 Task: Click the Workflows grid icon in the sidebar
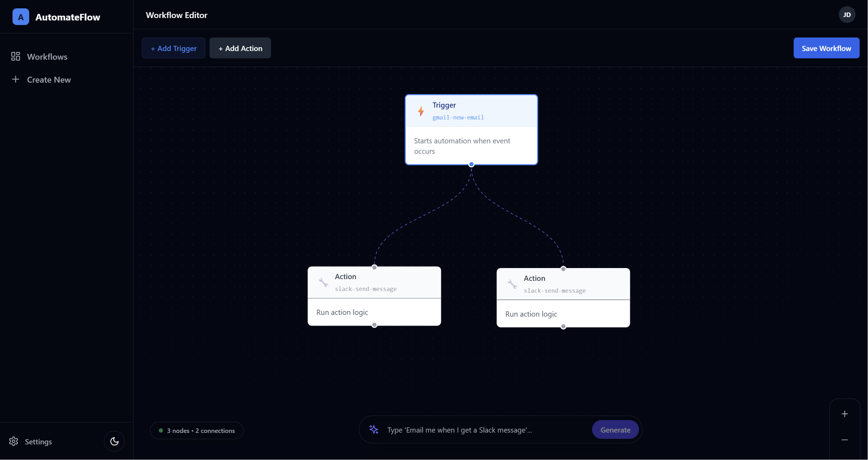pos(15,56)
